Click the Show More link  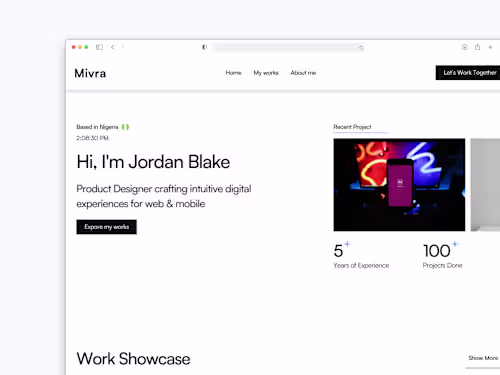pyautogui.click(x=483, y=358)
